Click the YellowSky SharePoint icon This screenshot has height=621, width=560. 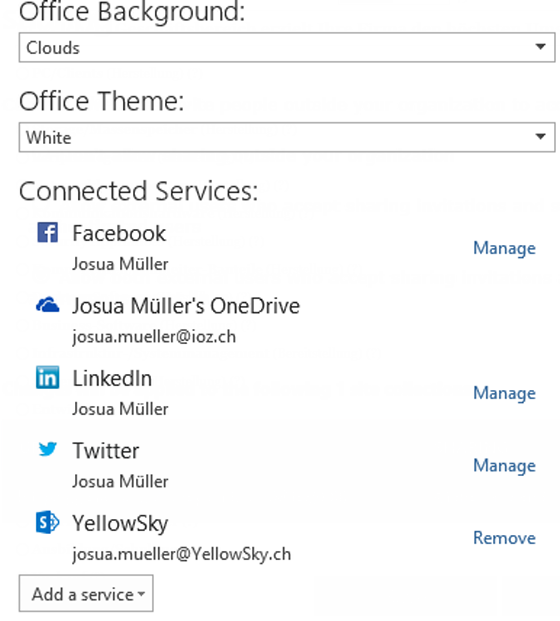point(48,522)
